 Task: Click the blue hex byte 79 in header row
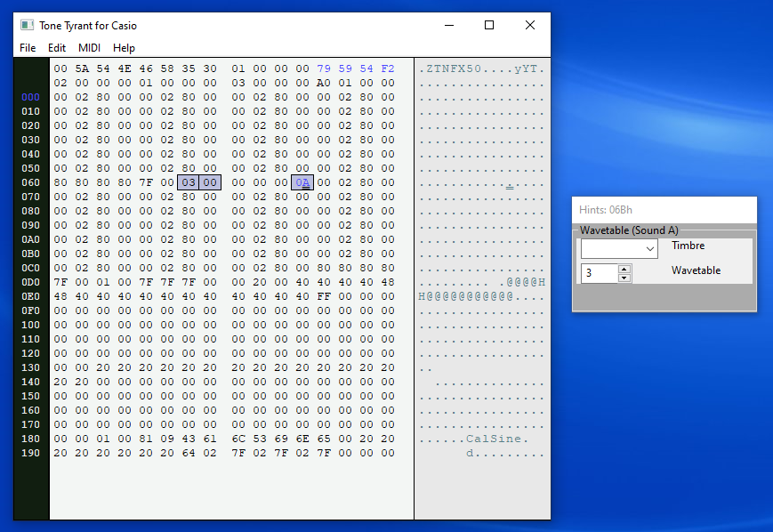[324, 69]
